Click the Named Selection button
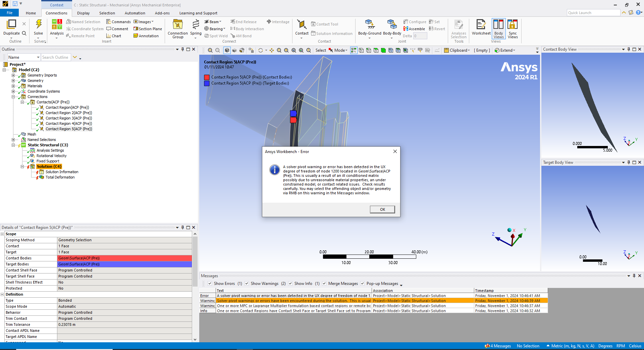 click(83, 22)
